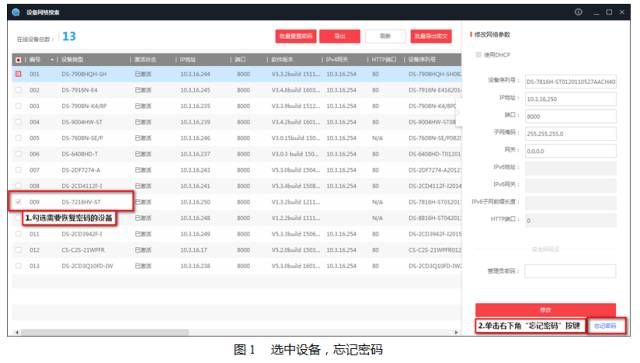Viewport: 640px width, 363px height.
Task: Click IP address 10.1.16.17 in row 012
Action: pos(193,250)
